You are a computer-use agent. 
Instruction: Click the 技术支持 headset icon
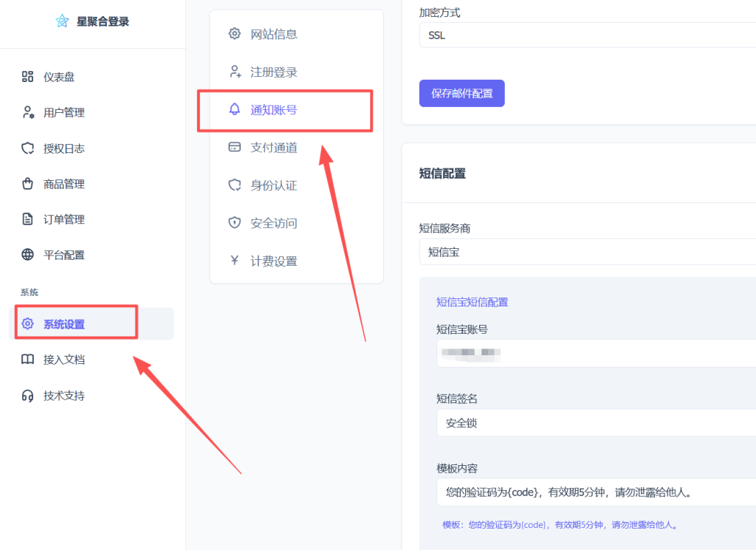27,396
